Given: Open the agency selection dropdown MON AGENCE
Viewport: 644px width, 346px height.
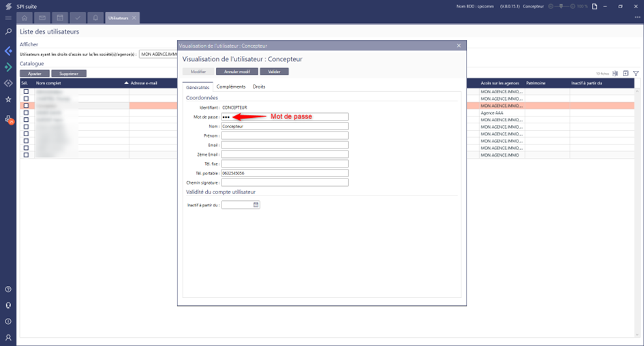Looking at the screenshot, I should click(x=158, y=54).
